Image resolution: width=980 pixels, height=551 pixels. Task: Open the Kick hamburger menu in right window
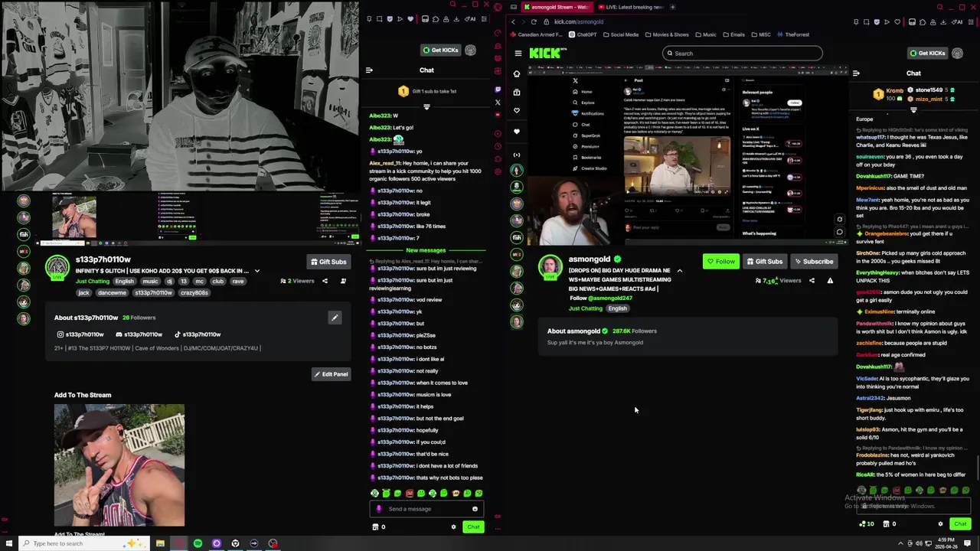(518, 54)
